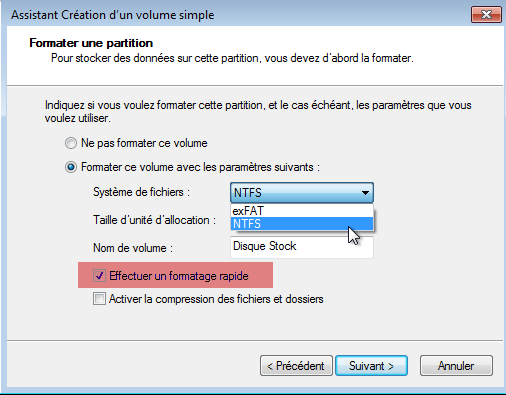Select the "Ne pas formater ce volume" radio button
Viewport: 506px width, 395px height.
click(x=71, y=143)
